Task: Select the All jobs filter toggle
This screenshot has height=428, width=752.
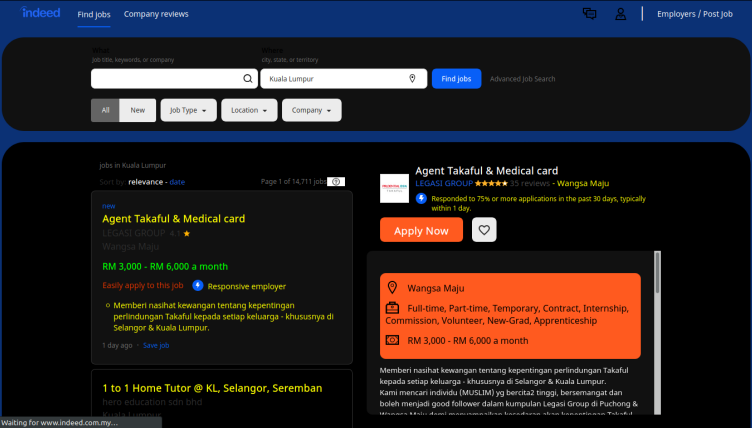Action: tap(105, 110)
